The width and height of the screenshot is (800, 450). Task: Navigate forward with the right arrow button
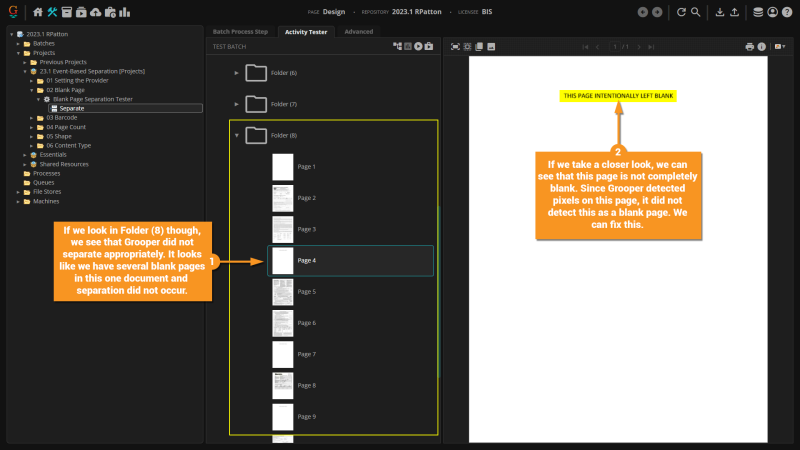pyautogui.click(x=657, y=12)
